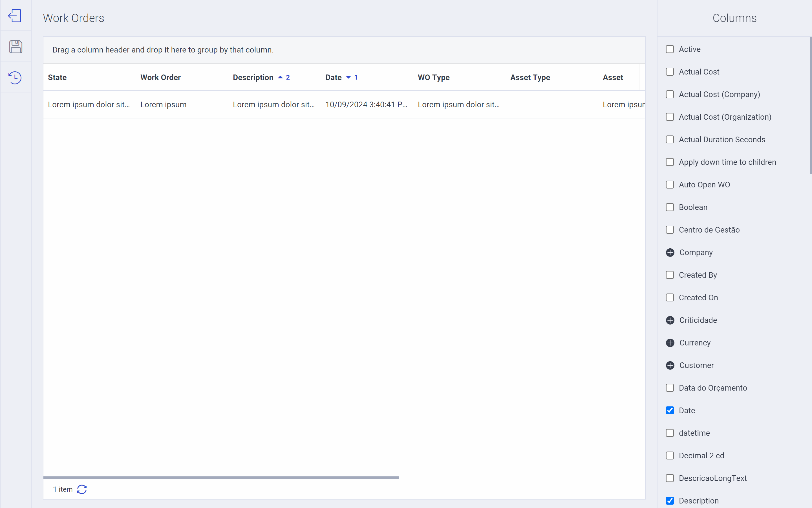Check the Decimal 2 cd checkbox
812x508 pixels.
pos(670,456)
